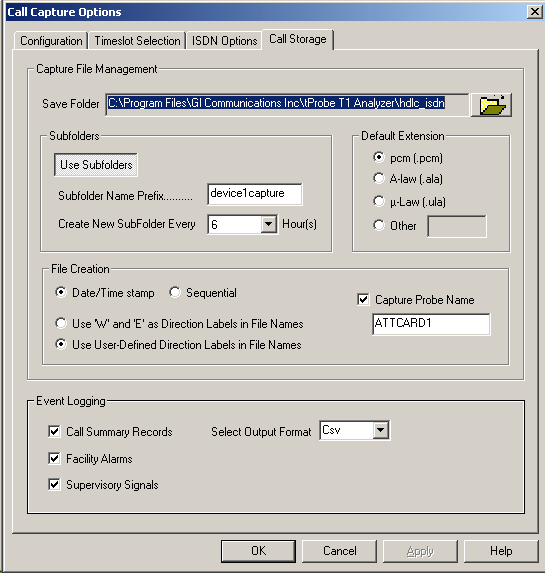Expand the Create New SubFolder hours dropdown
545x573 pixels.
pyautogui.click(x=269, y=224)
